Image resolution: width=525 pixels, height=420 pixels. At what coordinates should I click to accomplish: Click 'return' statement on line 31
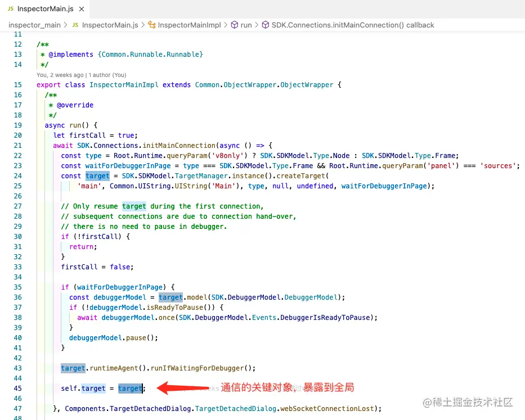82,247
